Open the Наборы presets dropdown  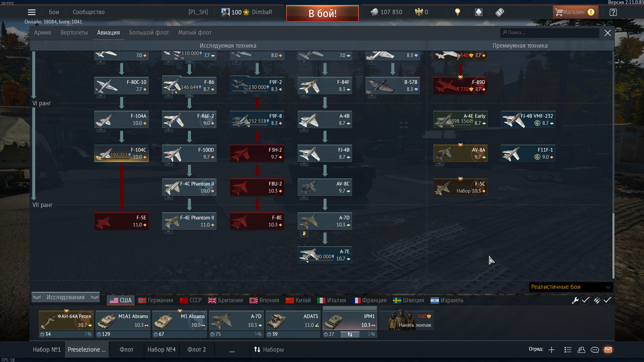(269, 350)
